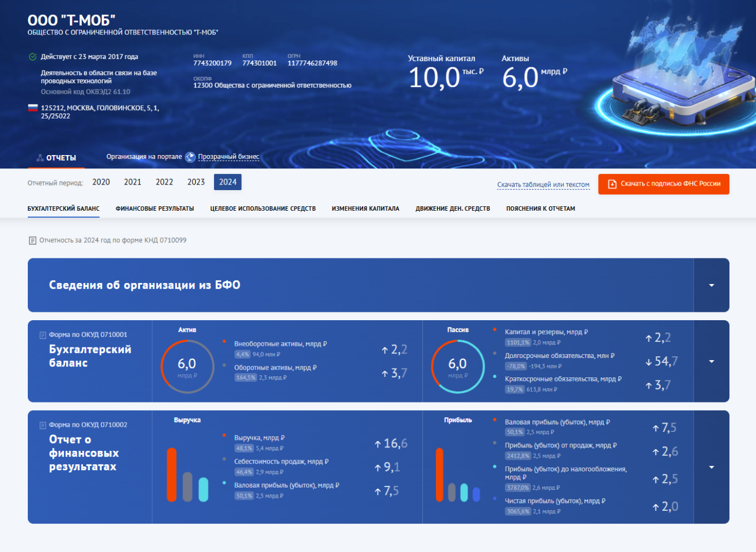
Task: Click the 164,5% badge under Оборотные активы
Action: tap(245, 378)
